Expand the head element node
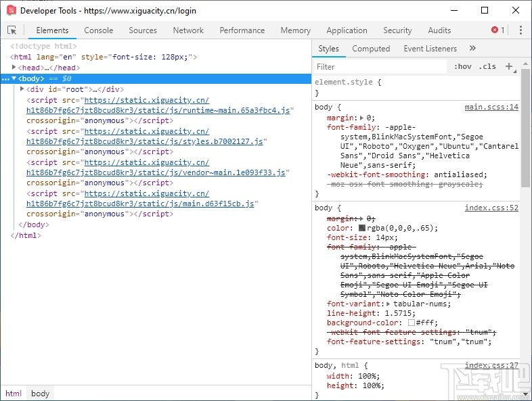The width and height of the screenshot is (532, 401). coord(14,68)
